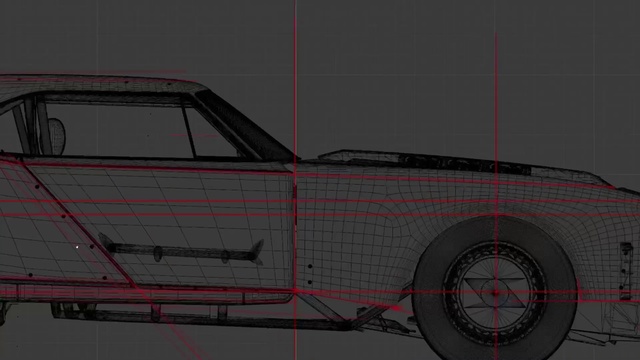
Task: Select the car roof mesh
Action: (x=102, y=84)
